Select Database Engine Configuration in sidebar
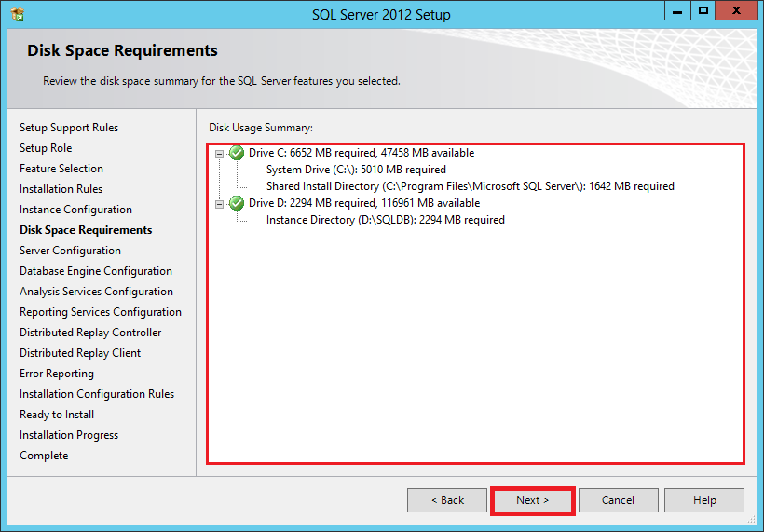The height and width of the screenshot is (532, 764). pos(96,271)
